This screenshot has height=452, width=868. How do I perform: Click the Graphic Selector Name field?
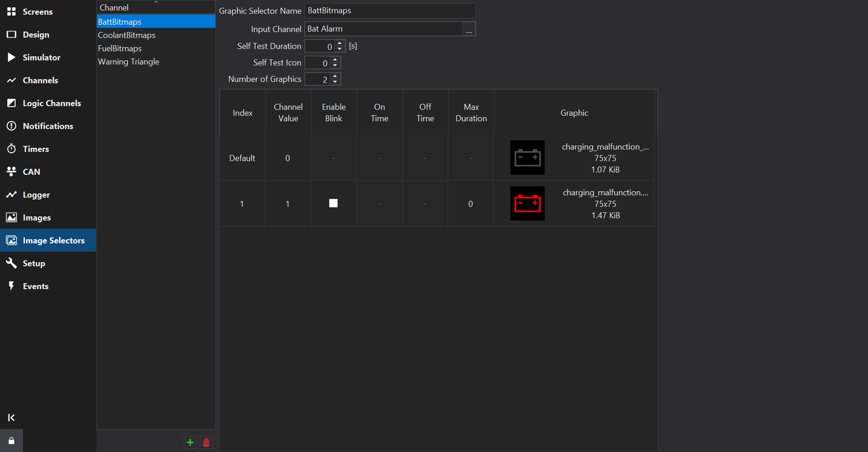pos(390,11)
